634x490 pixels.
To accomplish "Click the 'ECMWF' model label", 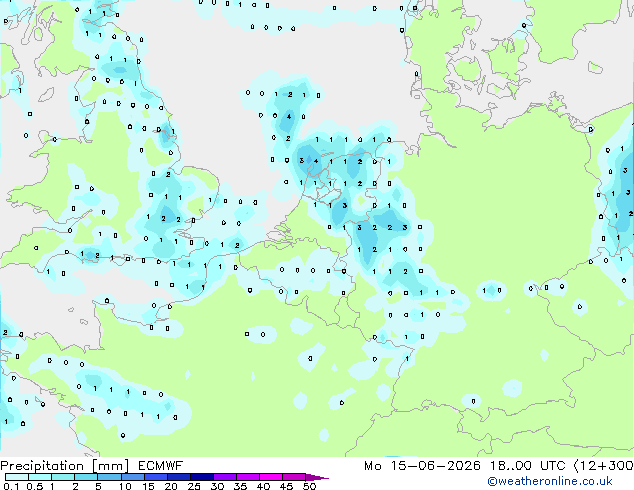I will [x=161, y=466].
